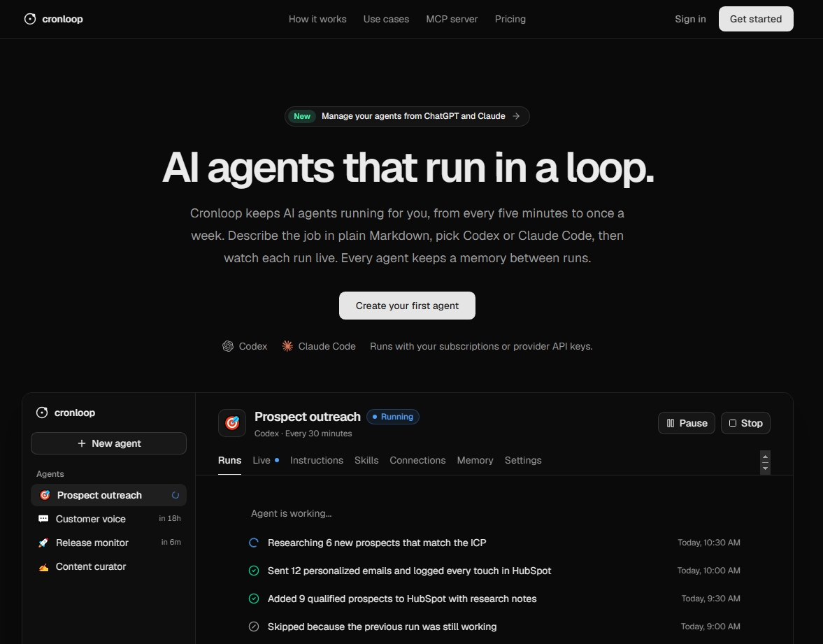Click the running spinner next to sidebar Prospect outreach
Screen dimensions: 823x644
click(176, 495)
